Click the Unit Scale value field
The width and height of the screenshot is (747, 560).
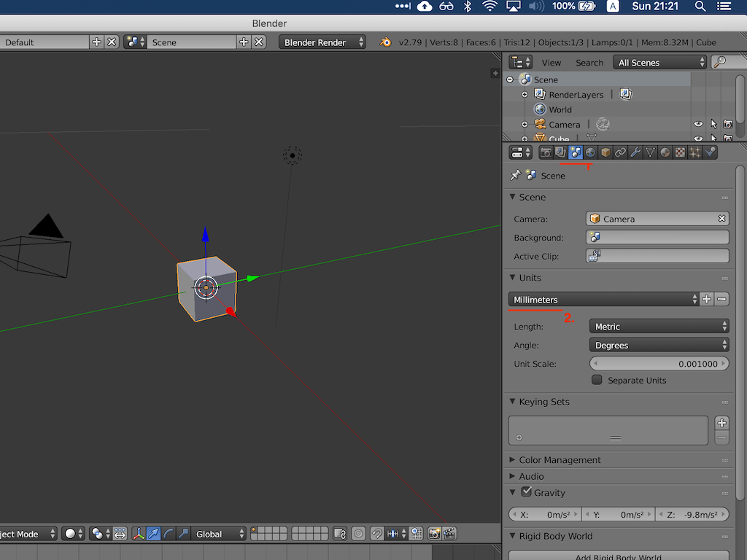[x=659, y=363]
